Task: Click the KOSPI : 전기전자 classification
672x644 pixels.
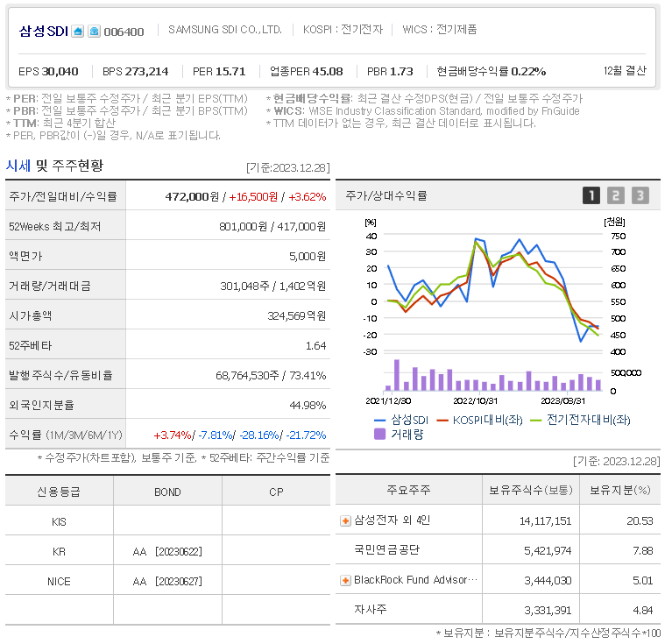Action: point(343,30)
